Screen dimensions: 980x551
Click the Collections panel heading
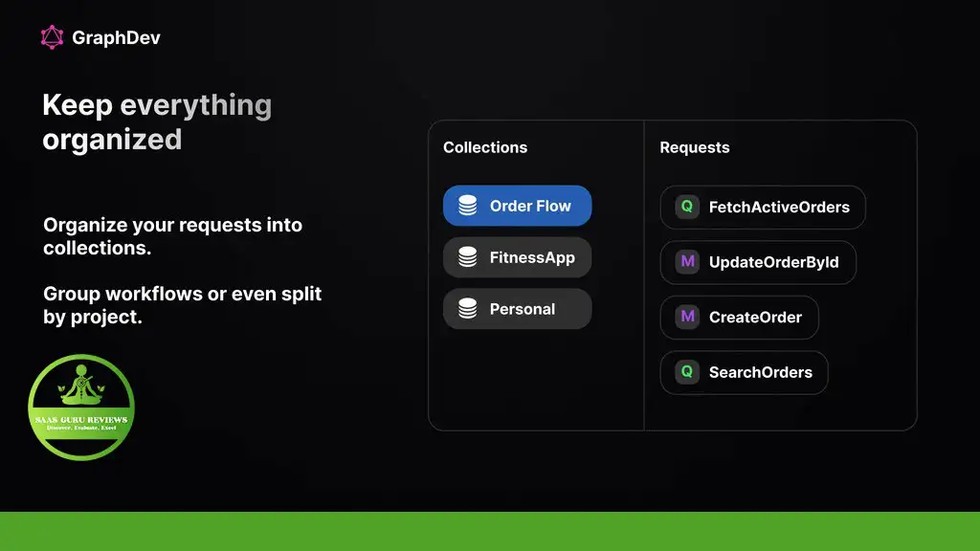coord(485,147)
